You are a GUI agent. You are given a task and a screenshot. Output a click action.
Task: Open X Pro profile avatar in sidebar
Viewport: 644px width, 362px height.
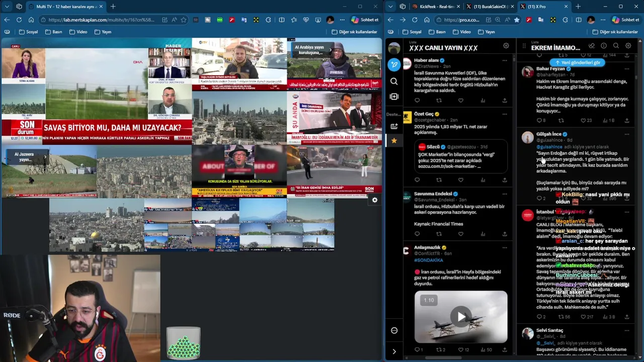(394, 48)
